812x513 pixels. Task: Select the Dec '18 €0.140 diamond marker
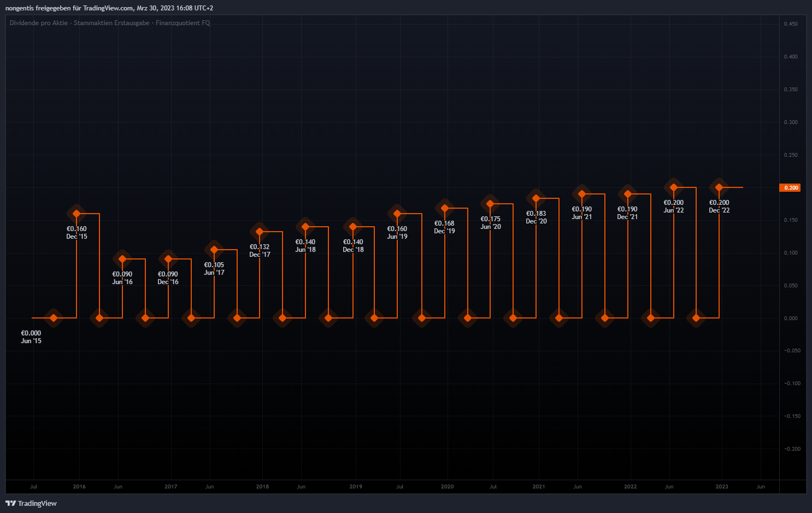click(x=353, y=227)
